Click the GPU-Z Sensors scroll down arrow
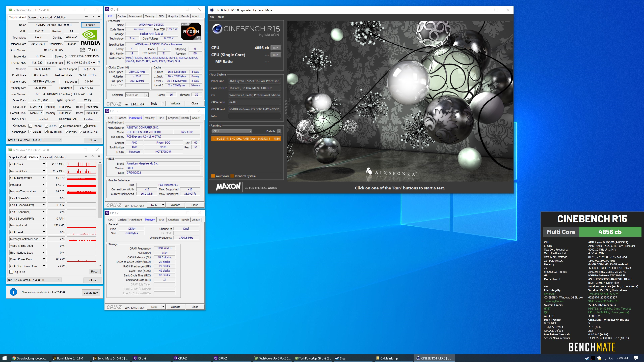644x362 pixels. [100, 266]
